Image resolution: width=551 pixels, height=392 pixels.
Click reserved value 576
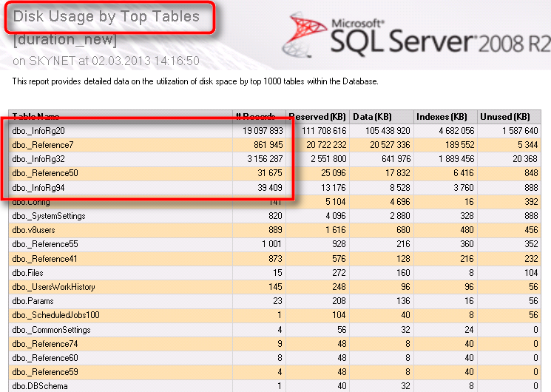339,259
